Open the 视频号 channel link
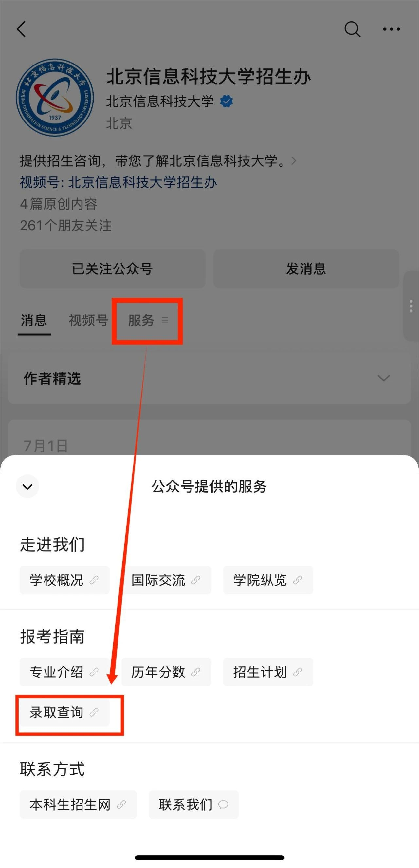This screenshot has height=868, width=419. 118,182
